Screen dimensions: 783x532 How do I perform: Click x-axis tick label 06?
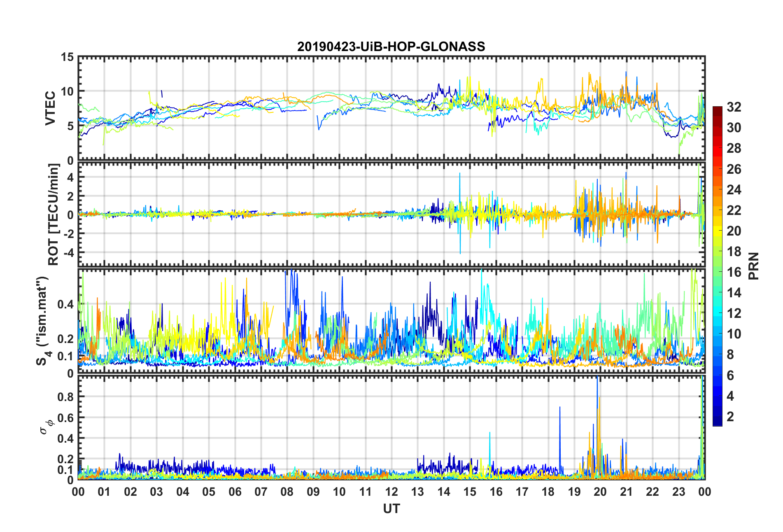(x=235, y=492)
